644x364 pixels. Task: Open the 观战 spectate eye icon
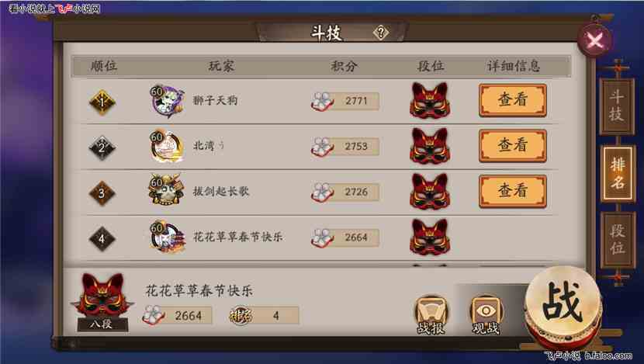point(486,315)
